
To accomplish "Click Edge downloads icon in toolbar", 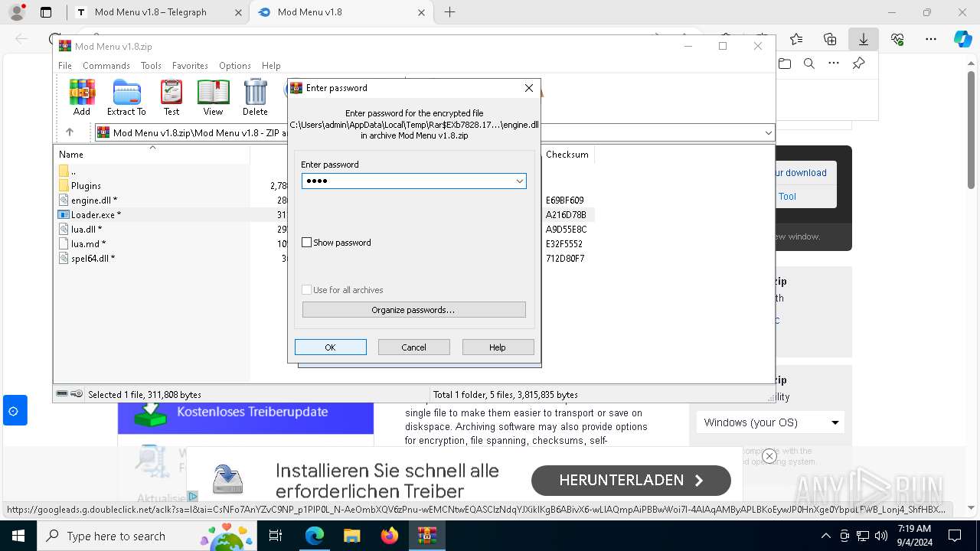I will 863,38.
